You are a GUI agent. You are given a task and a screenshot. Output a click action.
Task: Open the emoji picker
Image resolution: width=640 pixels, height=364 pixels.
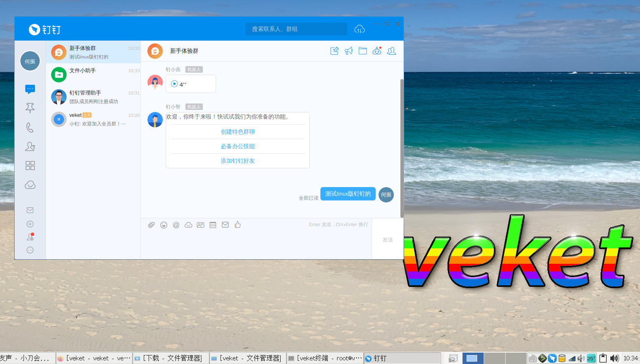164,225
